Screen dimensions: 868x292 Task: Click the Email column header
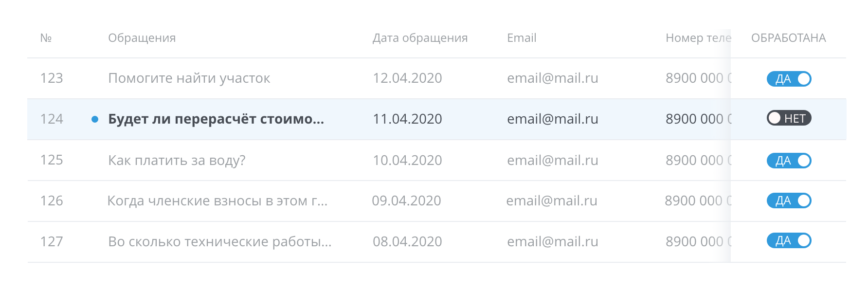click(x=522, y=38)
